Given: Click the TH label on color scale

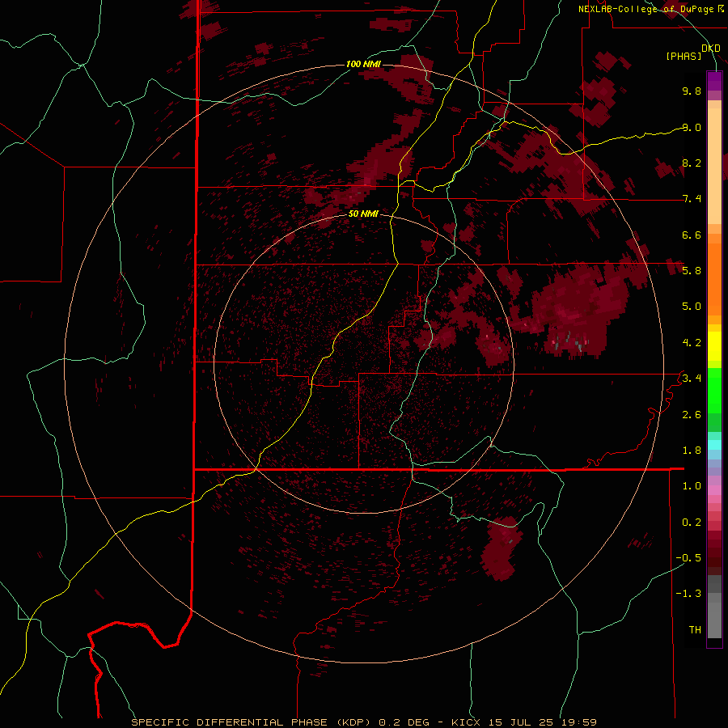Looking at the screenshot, I should 695,630.
